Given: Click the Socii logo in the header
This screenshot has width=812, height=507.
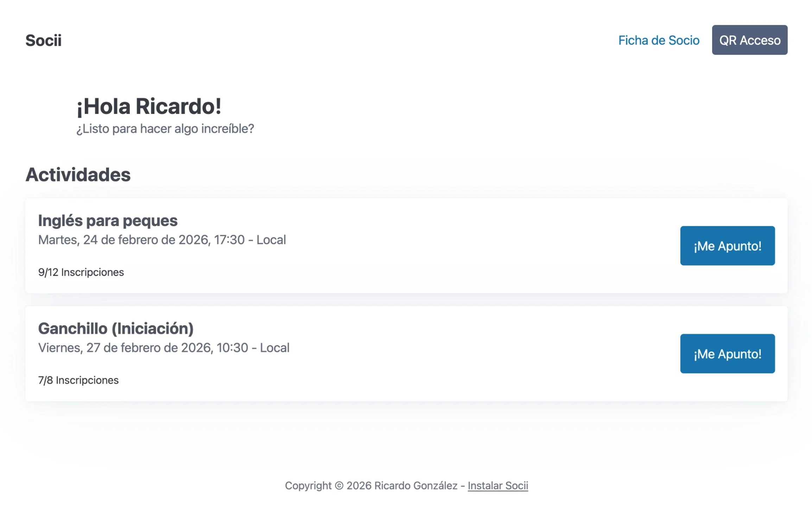Looking at the screenshot, I should click(43, 40).
